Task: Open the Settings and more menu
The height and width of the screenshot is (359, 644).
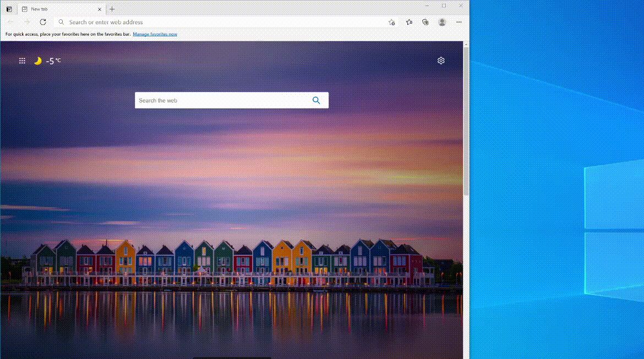Action: pos(459,22)
